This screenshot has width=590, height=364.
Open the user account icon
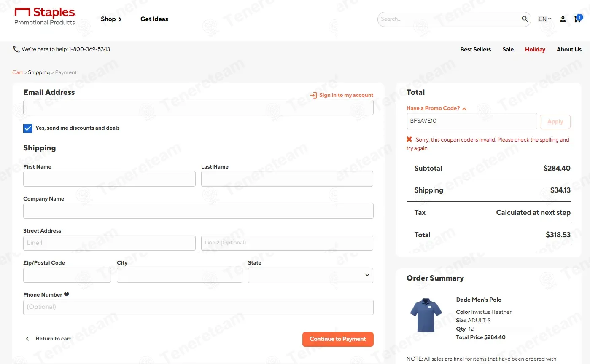(563, 19)
